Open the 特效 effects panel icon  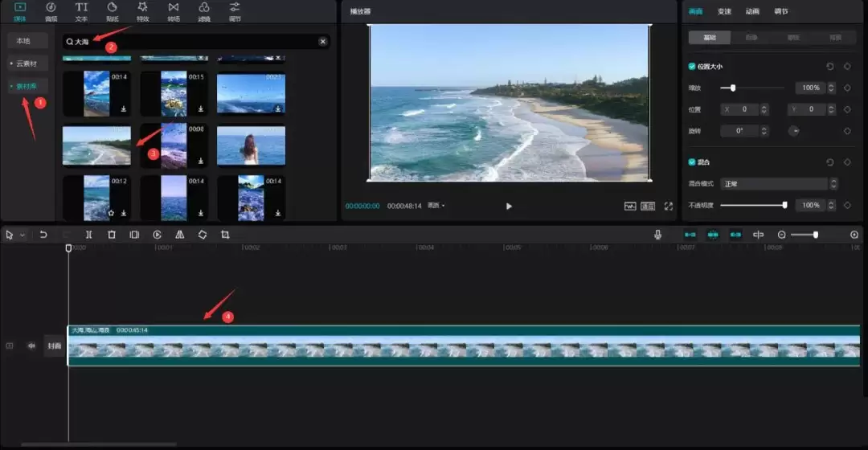(143, 10)
